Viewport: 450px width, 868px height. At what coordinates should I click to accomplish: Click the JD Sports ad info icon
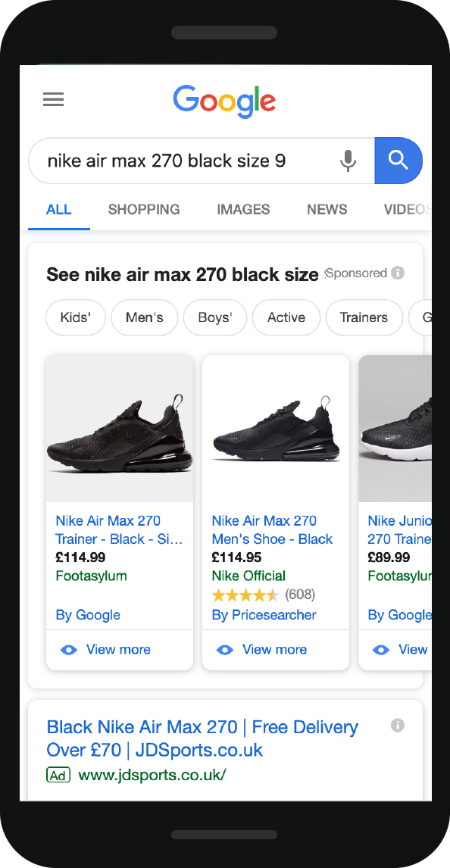coord(398,725)
